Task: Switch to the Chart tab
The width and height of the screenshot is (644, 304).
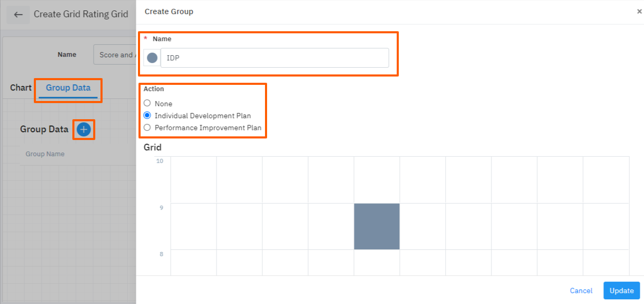Action: pos(21,87)
